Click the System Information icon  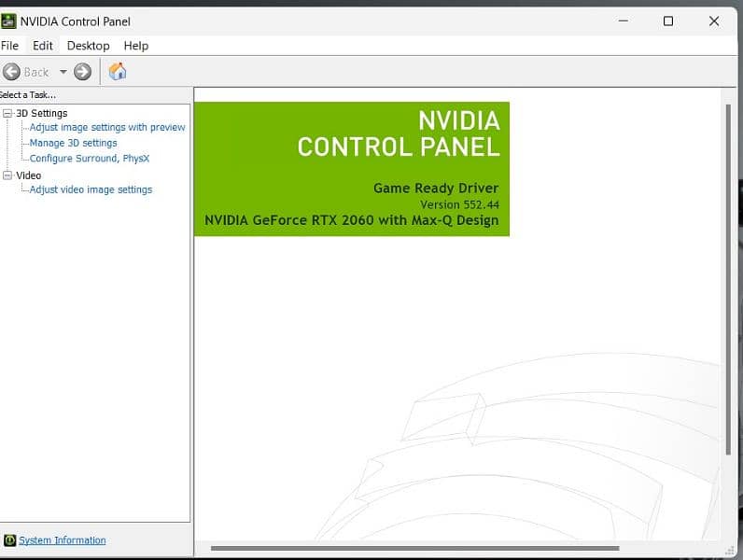(9, 540)
